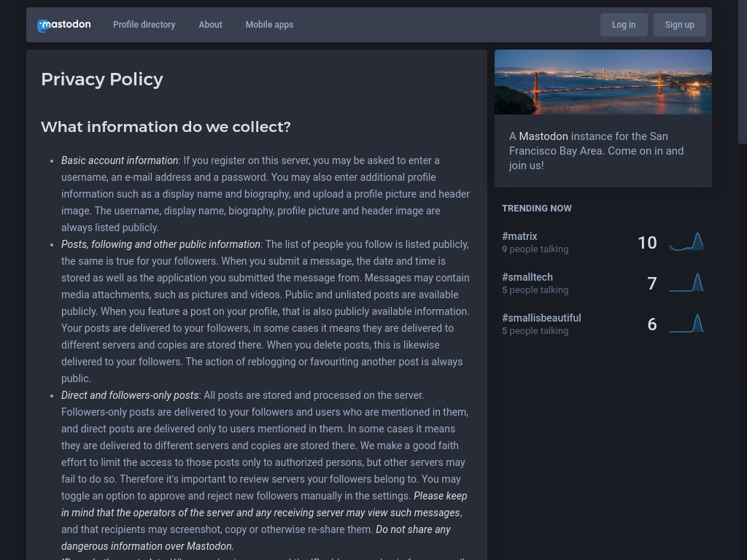Click the #smallisbeautiful trend sparkline graph
Image resolution: width=747 pixels, height=560 pixels.
(x=686, y=324)
